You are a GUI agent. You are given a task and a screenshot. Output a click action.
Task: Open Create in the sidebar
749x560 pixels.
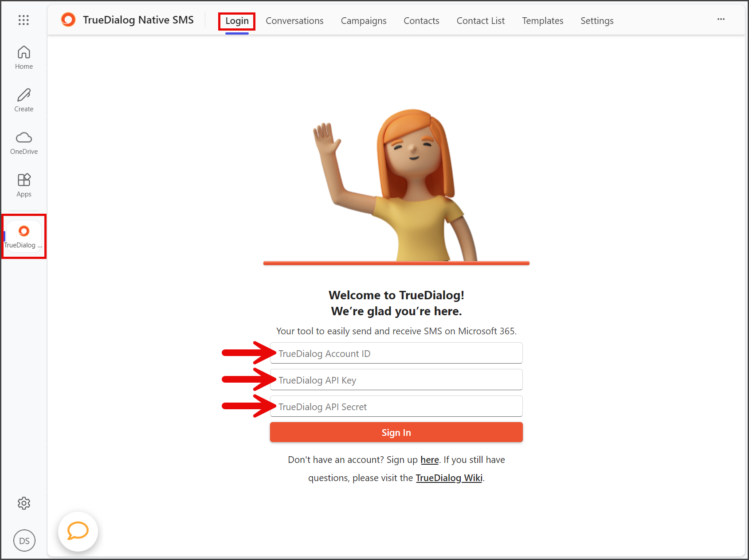[24, 100]
